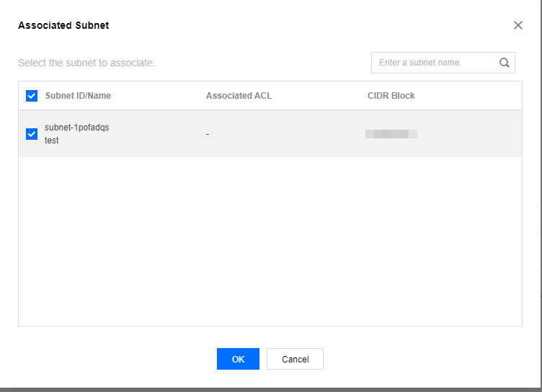Click the CIDR Block column header
This screenshot has height=392, width=542.
[391, 96]
